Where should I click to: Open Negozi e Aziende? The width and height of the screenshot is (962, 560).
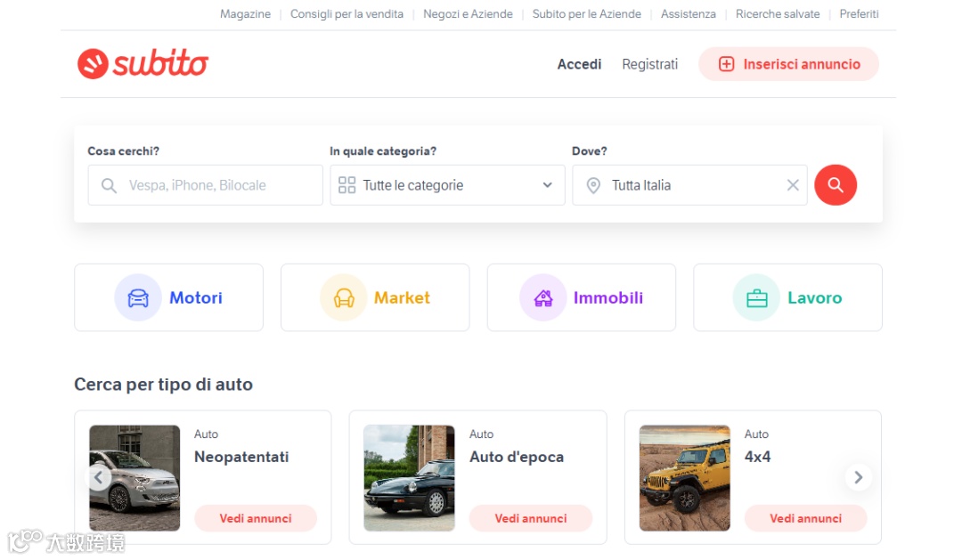[x=469, y=13]
